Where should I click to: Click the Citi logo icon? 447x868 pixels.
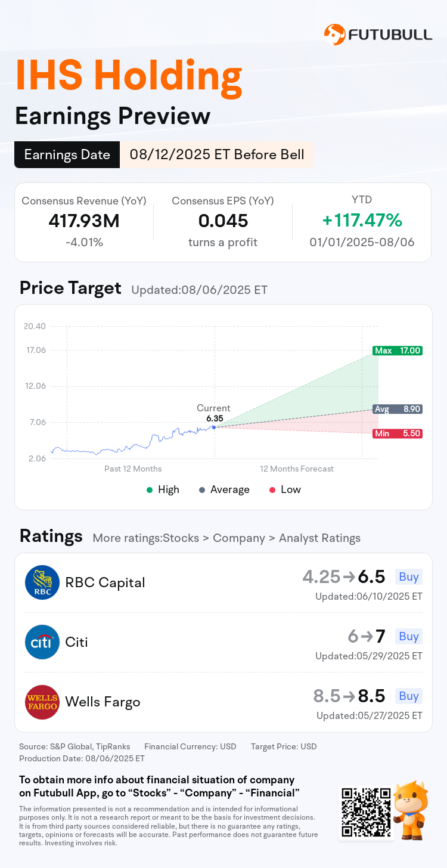(42, 642)
